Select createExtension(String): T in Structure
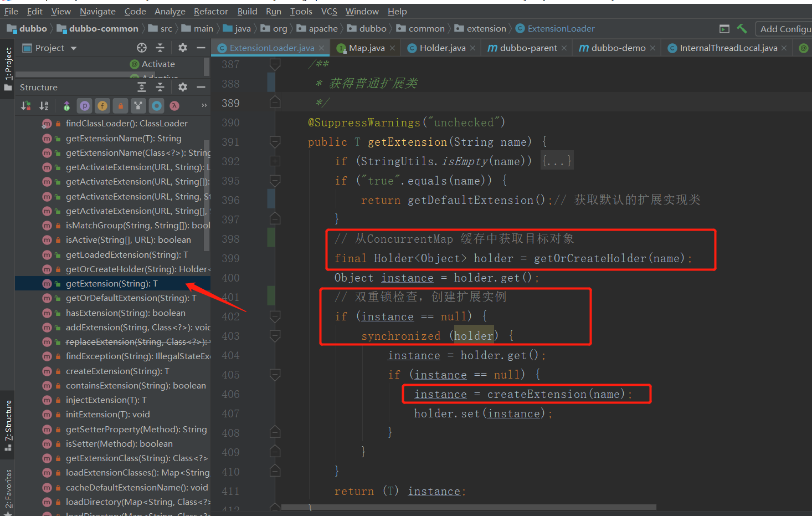The width and height of the screenshot is (812, 516). point(112,371)
